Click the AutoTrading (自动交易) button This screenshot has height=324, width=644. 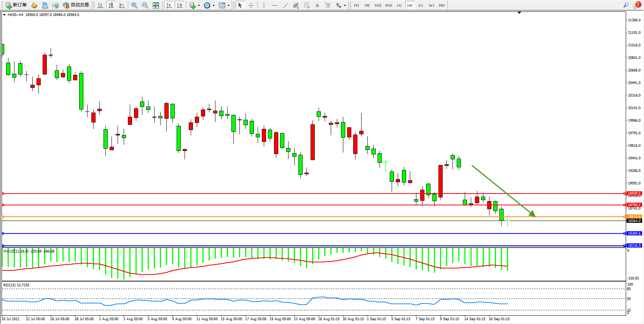coord(76,5)
